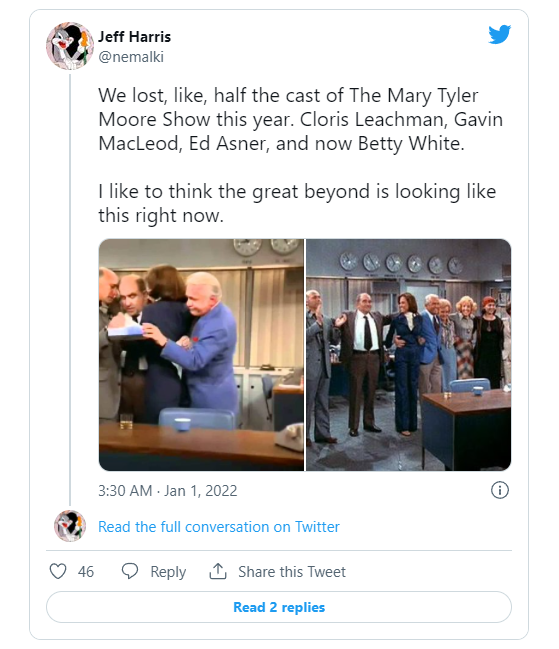The width and height of the screenshot is (559, 649).
Task: Click the 46 likes count
Action: click(x=86, y=572)
